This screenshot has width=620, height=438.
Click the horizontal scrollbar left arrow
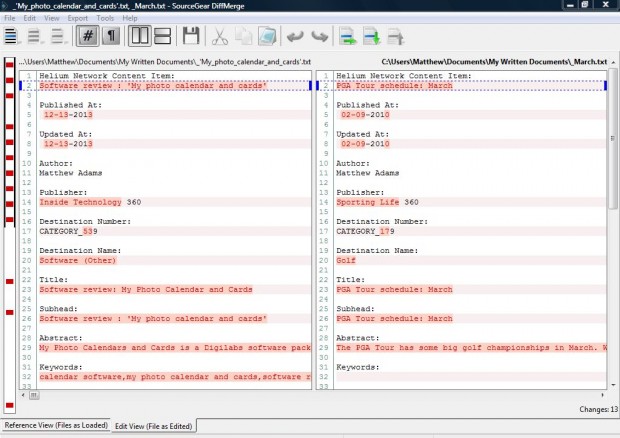pyautogui.click(x=23, y=395)
